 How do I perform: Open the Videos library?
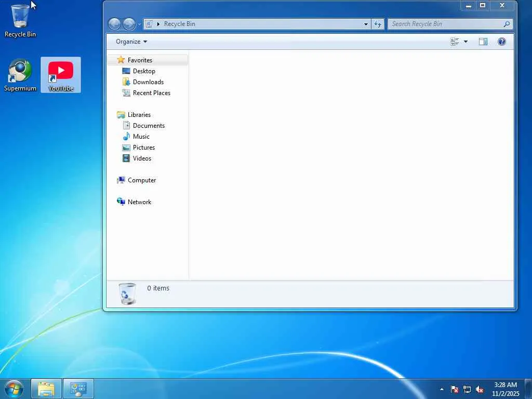click(142, 158)
